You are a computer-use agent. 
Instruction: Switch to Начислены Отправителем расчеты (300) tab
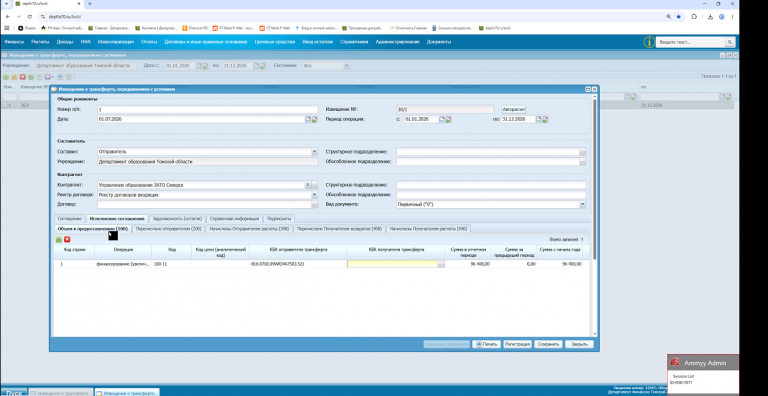click(249, 228)
